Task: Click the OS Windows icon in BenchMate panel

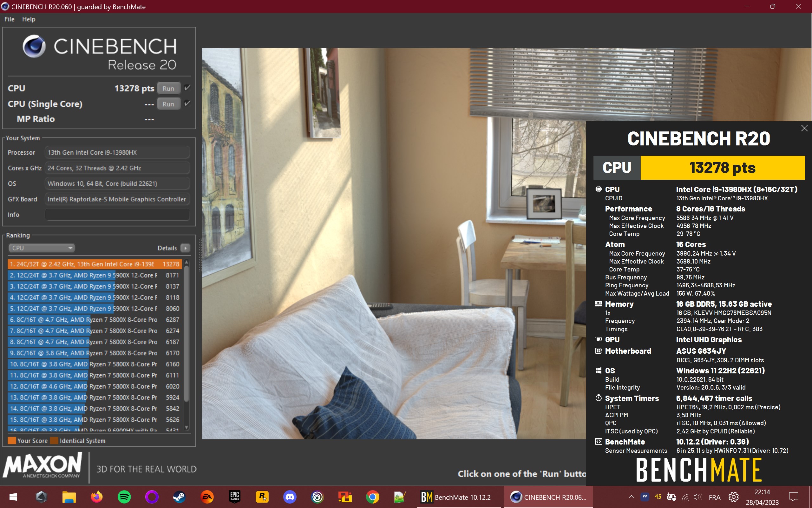Action: pyautogui.click(x=598, y=371)
